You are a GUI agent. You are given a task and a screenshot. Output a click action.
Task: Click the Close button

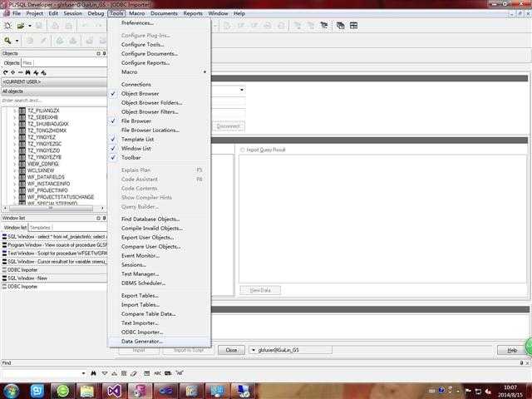(x=231, y=350)
